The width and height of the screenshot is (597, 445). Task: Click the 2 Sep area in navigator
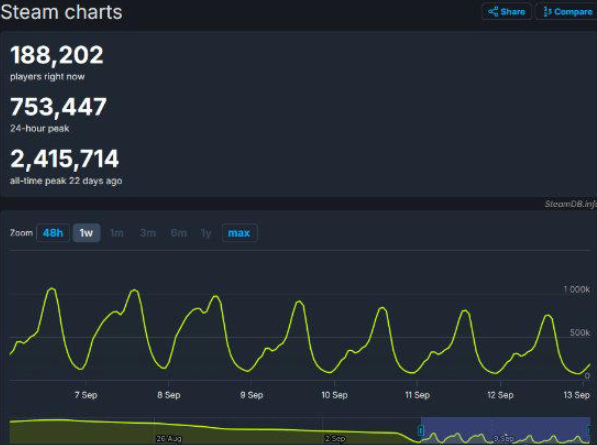click(335, 439)
